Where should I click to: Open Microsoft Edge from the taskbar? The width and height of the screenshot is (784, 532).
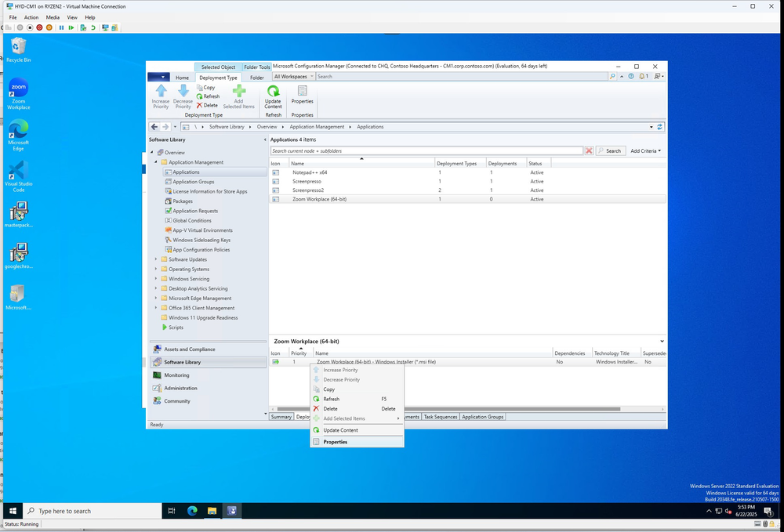[x=192, y=510]
